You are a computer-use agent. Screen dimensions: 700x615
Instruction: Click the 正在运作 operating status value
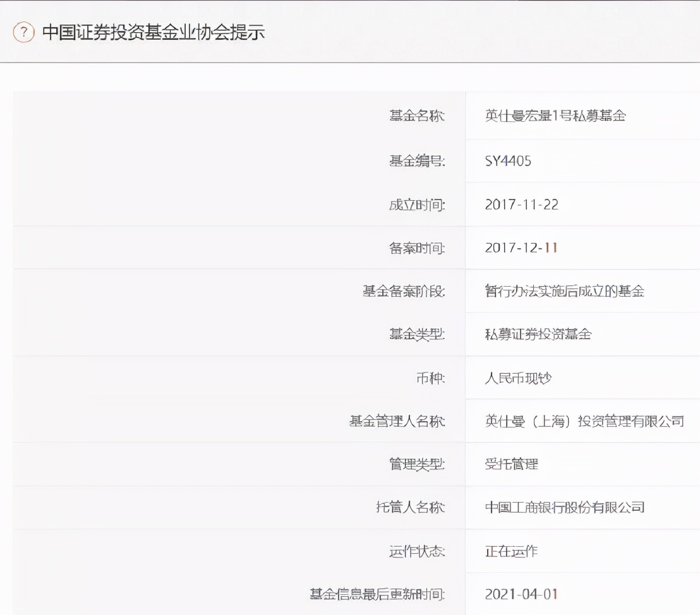pos(511,551)
